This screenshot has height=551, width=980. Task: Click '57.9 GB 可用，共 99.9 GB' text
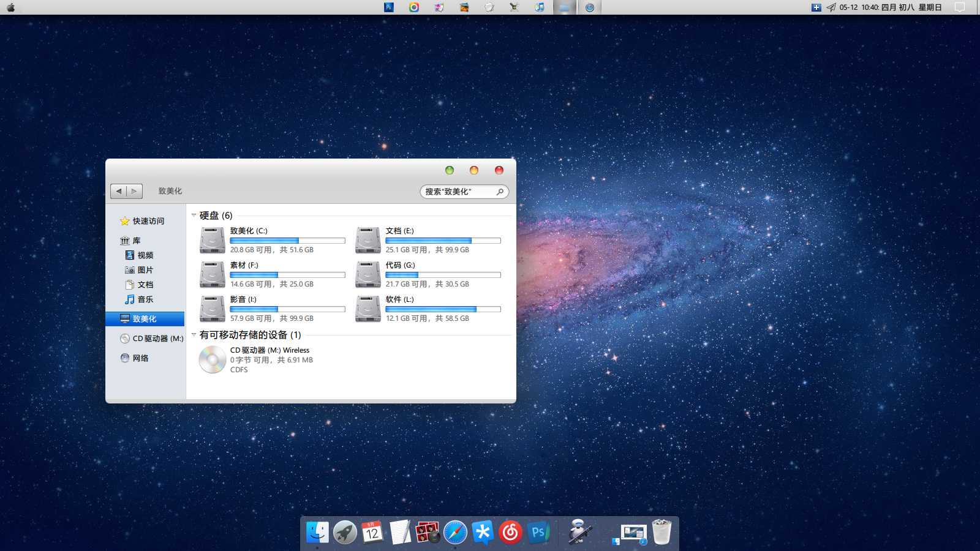pyautogui.click(x=272, y=318)
